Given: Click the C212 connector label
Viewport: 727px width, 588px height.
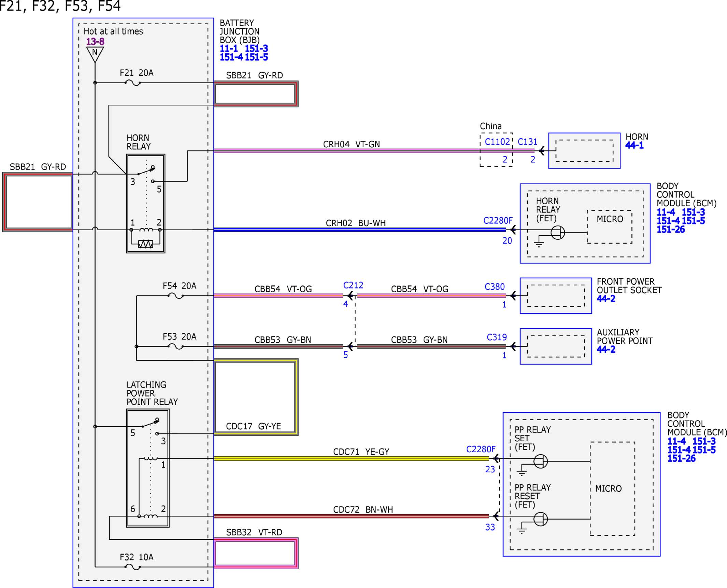Looking at the screenshot, I should point(353,285).
